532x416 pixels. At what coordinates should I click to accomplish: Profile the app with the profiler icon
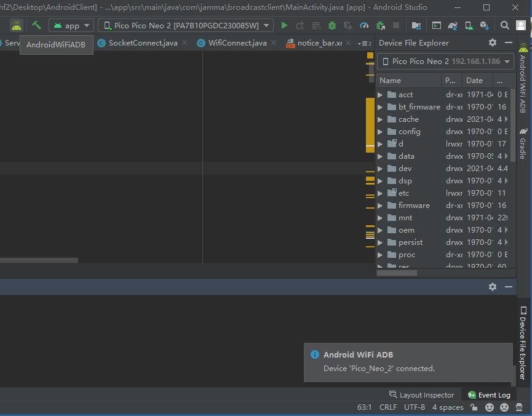tap(363, 26)
